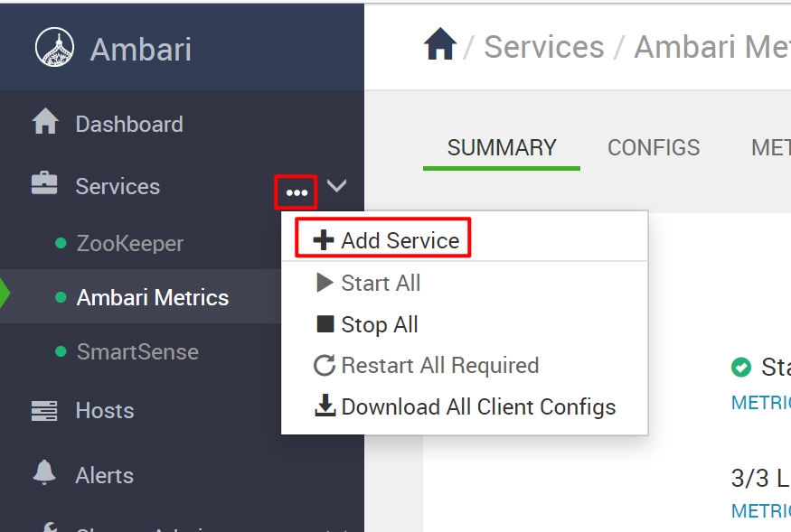Switch to the SUMMARY tab
The height and width of the screenshot is (532, 791).
[502, 148]
